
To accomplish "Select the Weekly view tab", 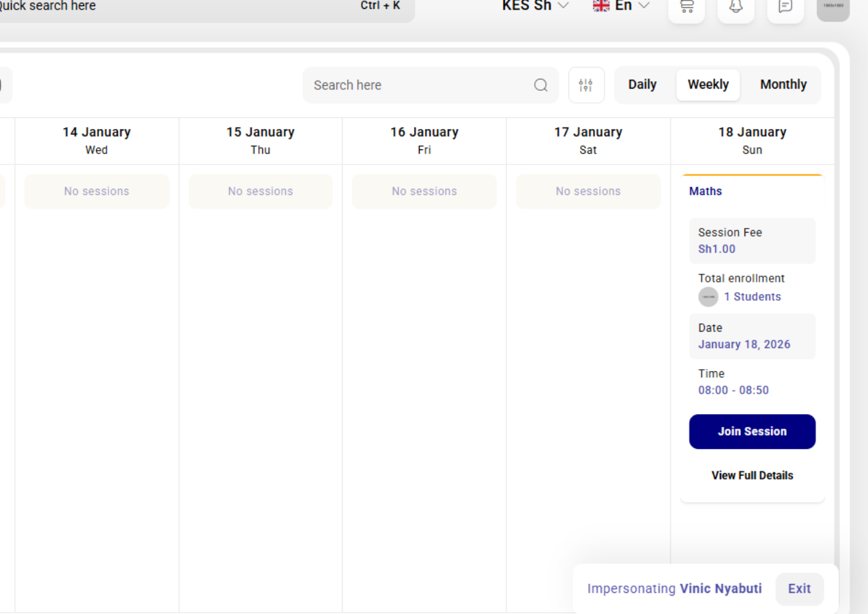I will (x=708, y=85).
